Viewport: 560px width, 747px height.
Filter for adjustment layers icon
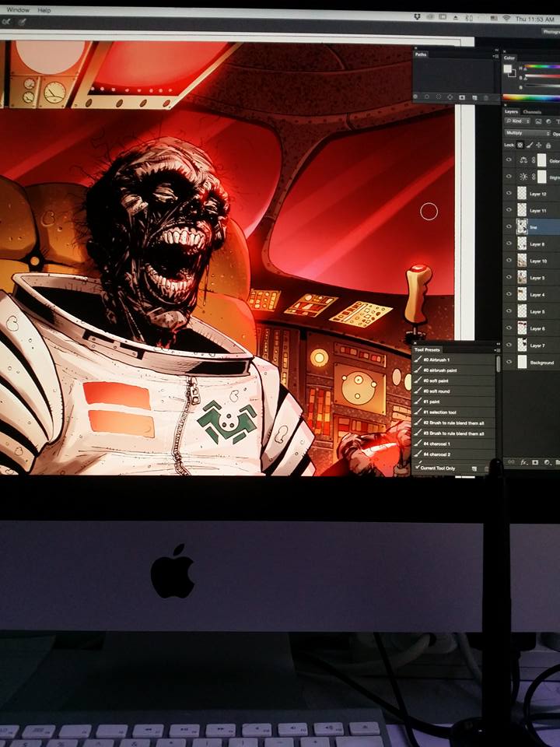548,121
